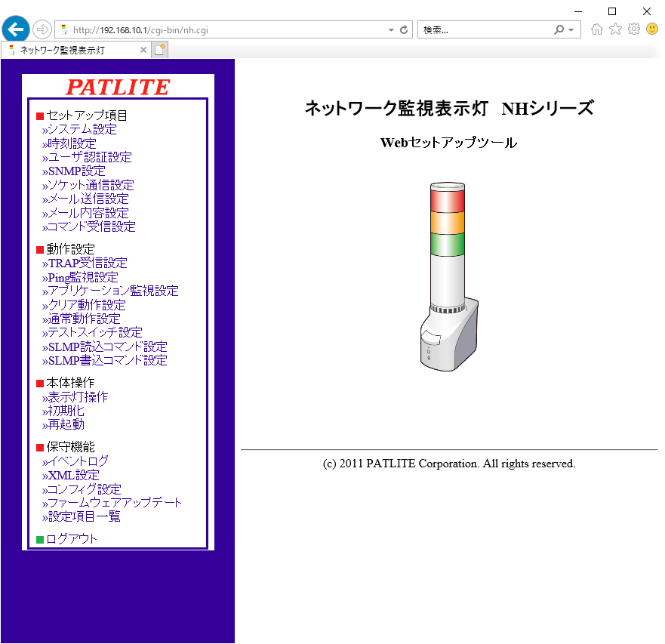The width and height of the screenshot is (665, 644).
Task: Click the ネットワーク監視表示灯 NHシリーズ page title
Action: click(x=450, y=108)
